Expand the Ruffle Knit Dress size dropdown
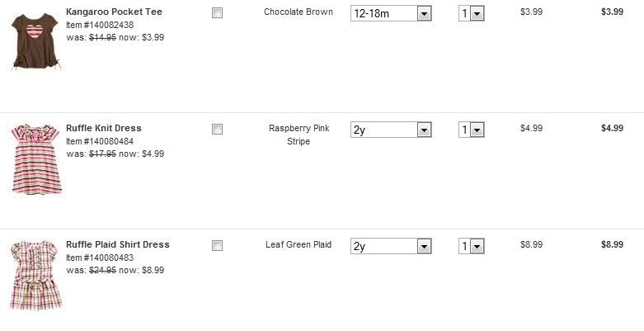 coord(391,130)
